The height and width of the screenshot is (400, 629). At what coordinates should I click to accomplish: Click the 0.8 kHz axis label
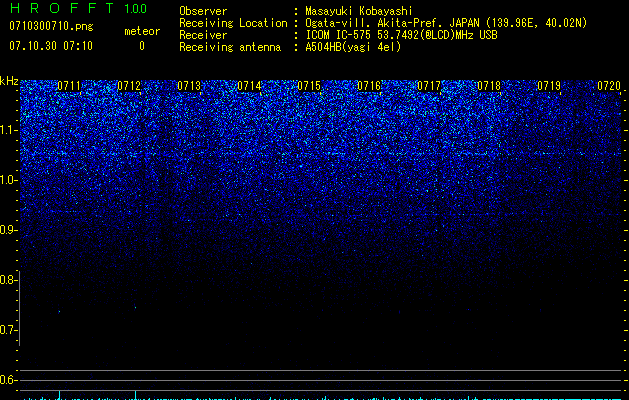pos(8,280)
